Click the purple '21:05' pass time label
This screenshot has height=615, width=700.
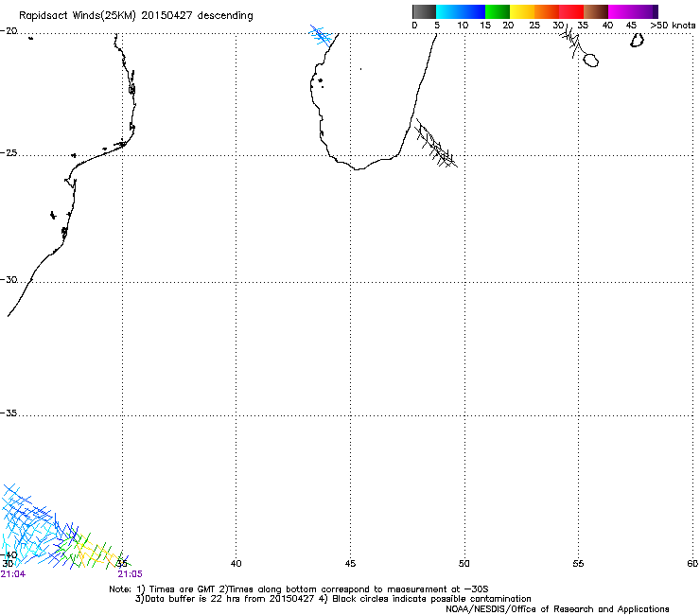(x=130, y=574)
